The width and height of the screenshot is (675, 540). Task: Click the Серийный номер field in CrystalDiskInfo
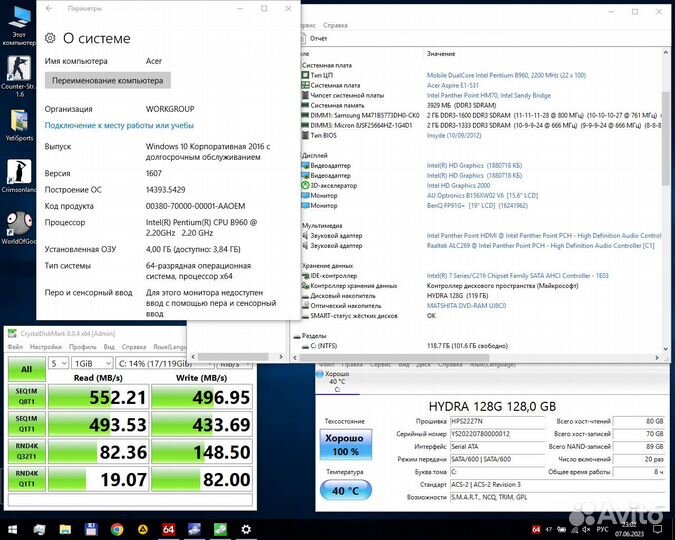click(x=497, y=434)
